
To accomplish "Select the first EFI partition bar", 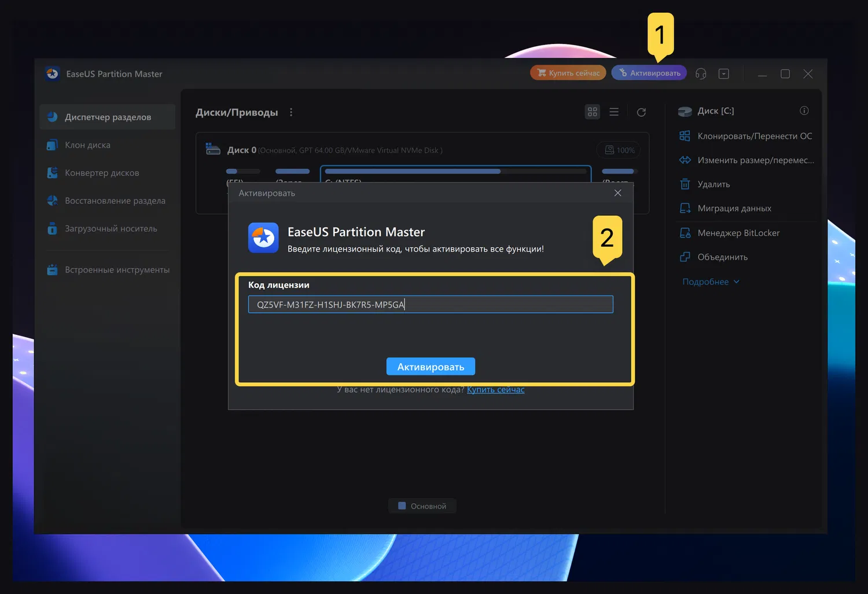I will click(243, 171).
